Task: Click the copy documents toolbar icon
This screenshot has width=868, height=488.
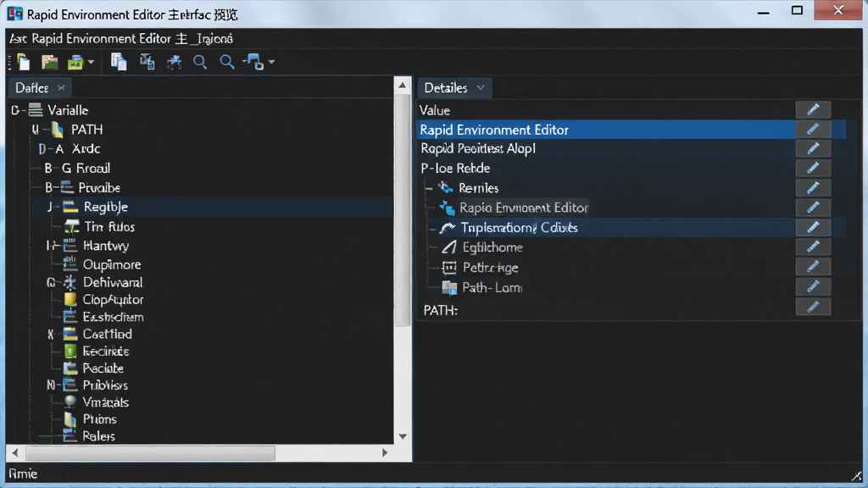Action: point(119,61)
